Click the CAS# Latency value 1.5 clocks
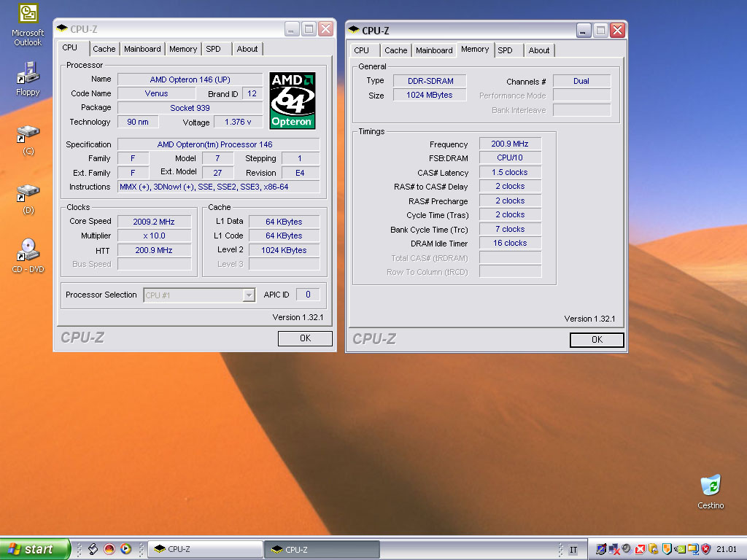This screenshot has height=560, width=747. [510, 172]
